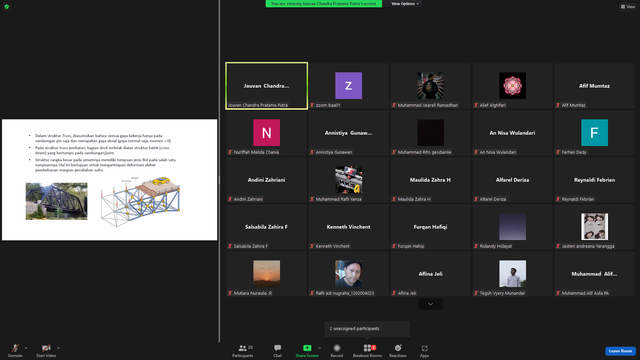
Task: Click Muhammad Rifo's dark profile picture
Action: pos(431,133)
